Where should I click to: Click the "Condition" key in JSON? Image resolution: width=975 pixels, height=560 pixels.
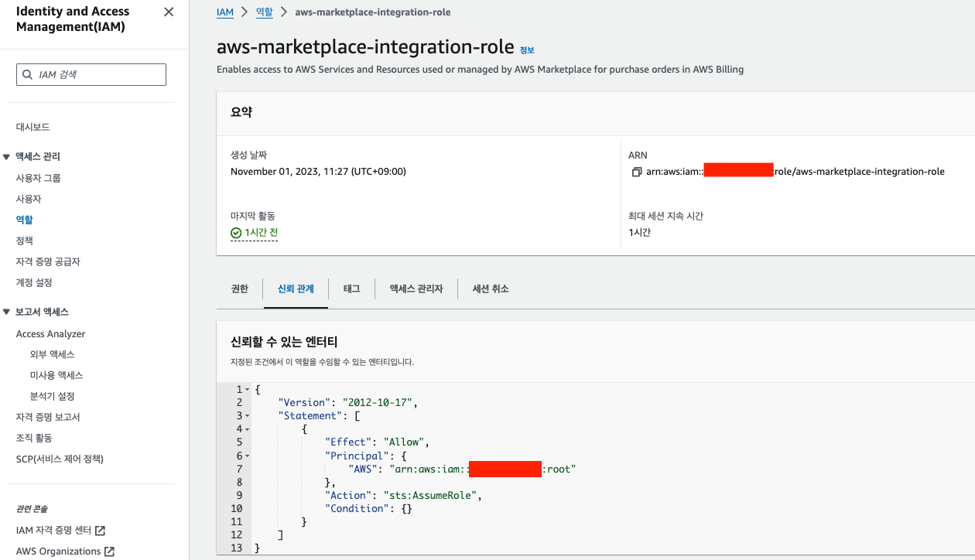pos(358,508)
